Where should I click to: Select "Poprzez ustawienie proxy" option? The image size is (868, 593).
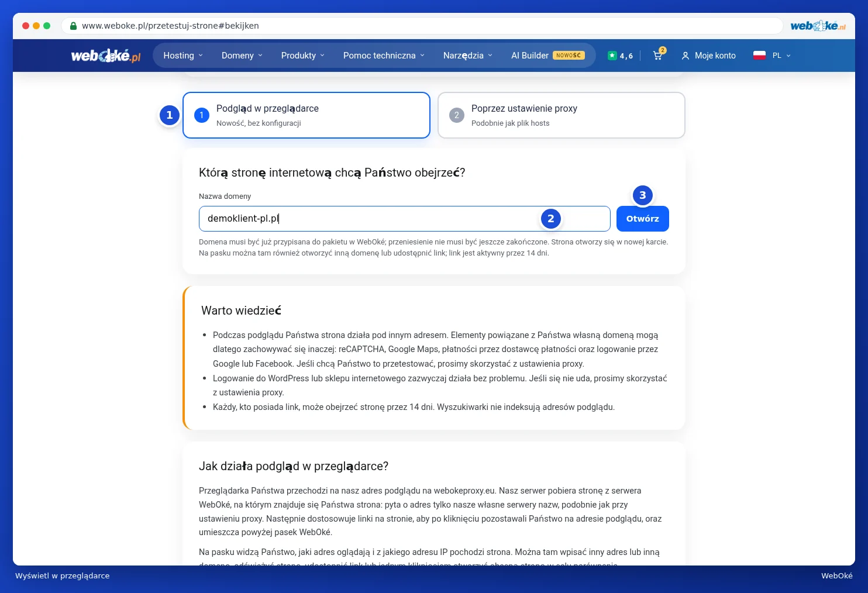(562, 115)
